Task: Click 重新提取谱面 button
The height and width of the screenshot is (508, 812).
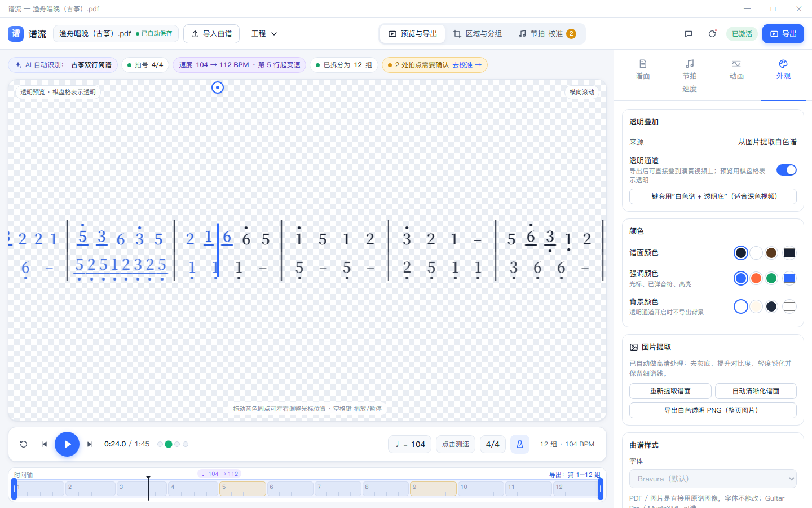Action: pyautogui.click(x=670, y=391)
